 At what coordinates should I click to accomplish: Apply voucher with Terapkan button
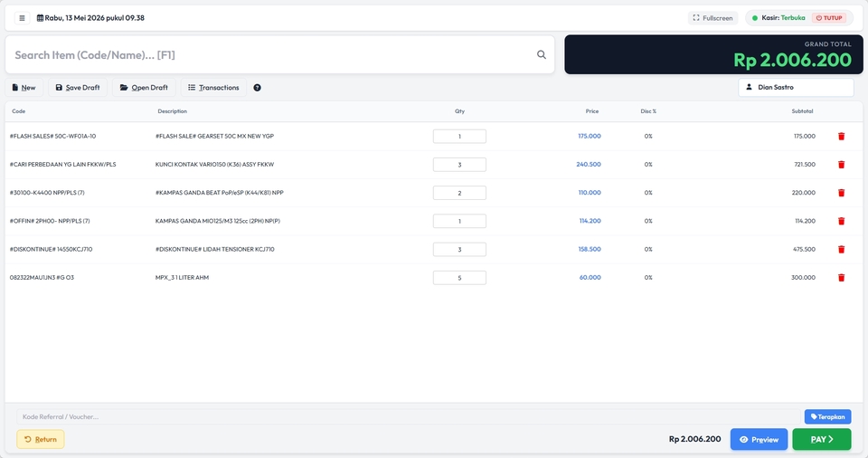[827, 416]
